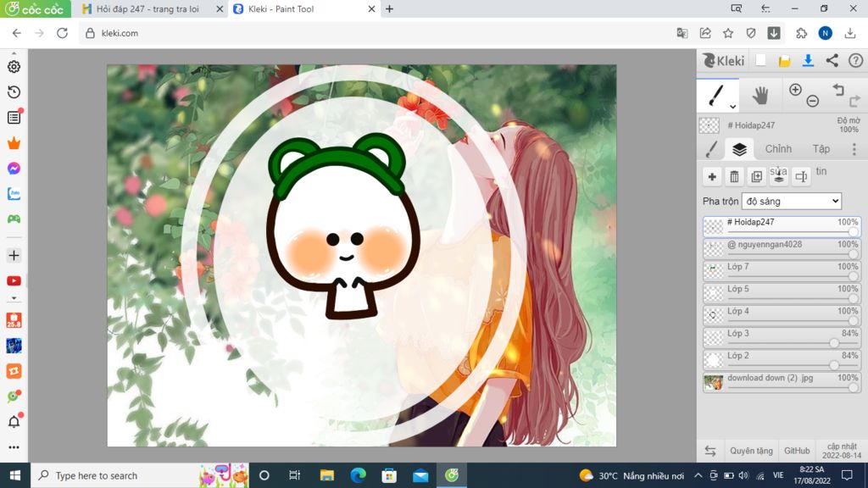
Task: Create a new image with white page icon
Action: pyautogui.click(x=760, y=60)
